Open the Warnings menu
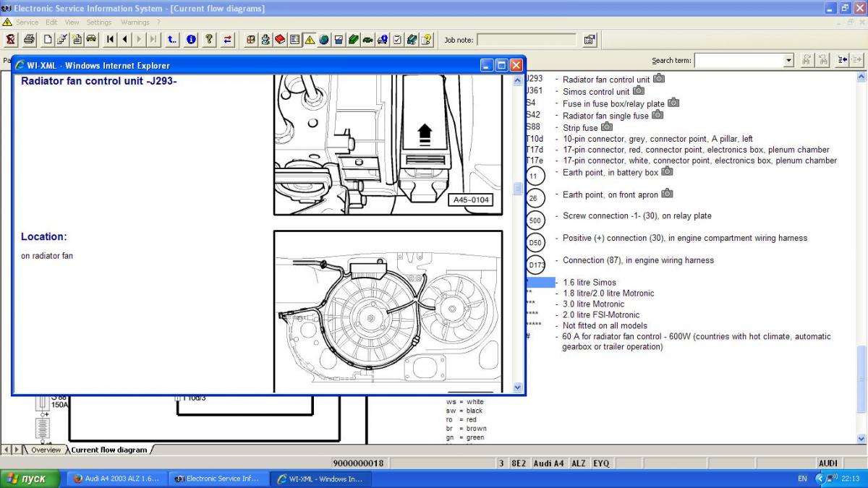This screenshot has height=488, width=868. coord(135,22)
